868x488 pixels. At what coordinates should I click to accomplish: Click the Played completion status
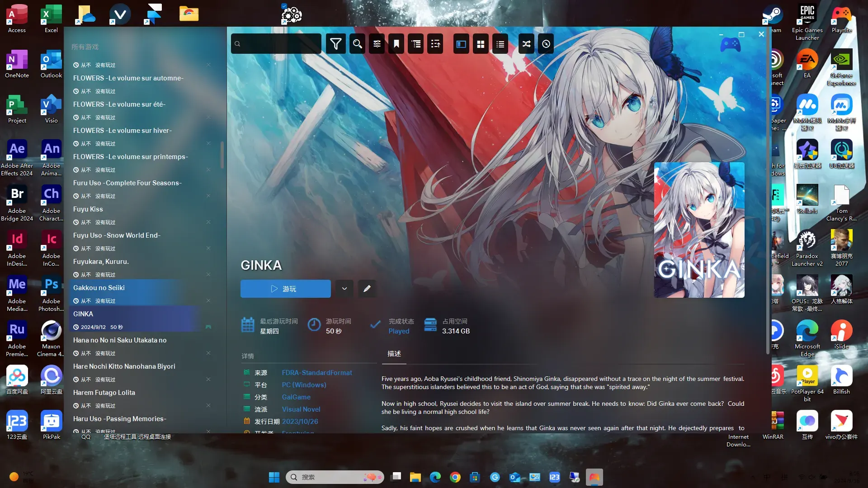click(x=399, y=331)
